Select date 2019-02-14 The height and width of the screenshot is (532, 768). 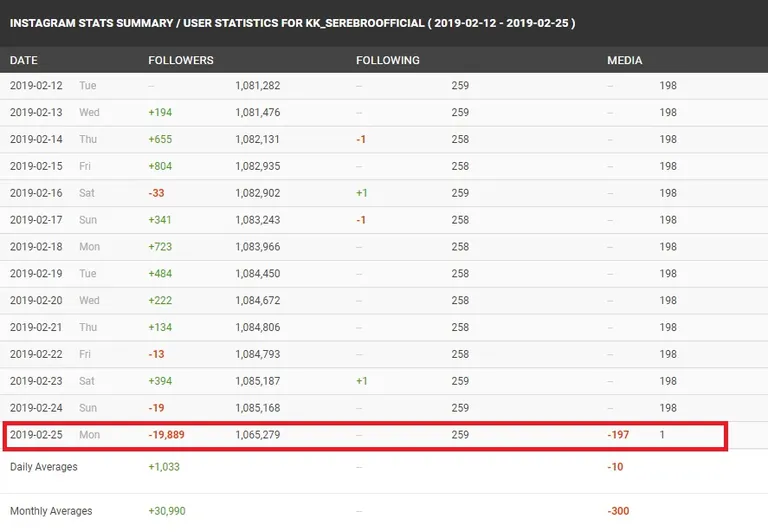pos(36,140)
